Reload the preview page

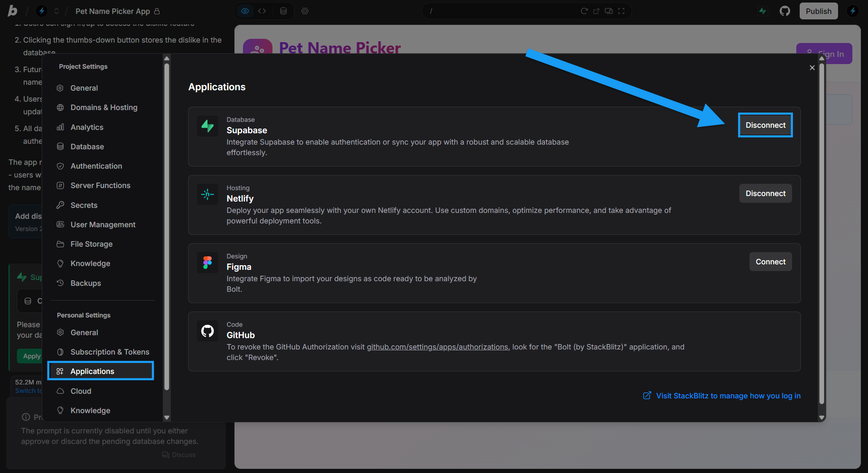[x=584, y=11]
